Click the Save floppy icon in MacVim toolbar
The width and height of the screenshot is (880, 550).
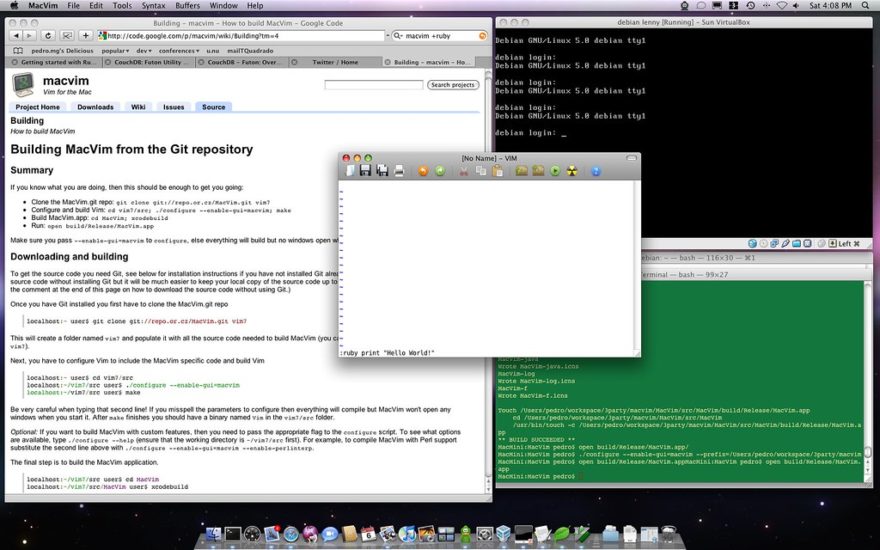365,171
